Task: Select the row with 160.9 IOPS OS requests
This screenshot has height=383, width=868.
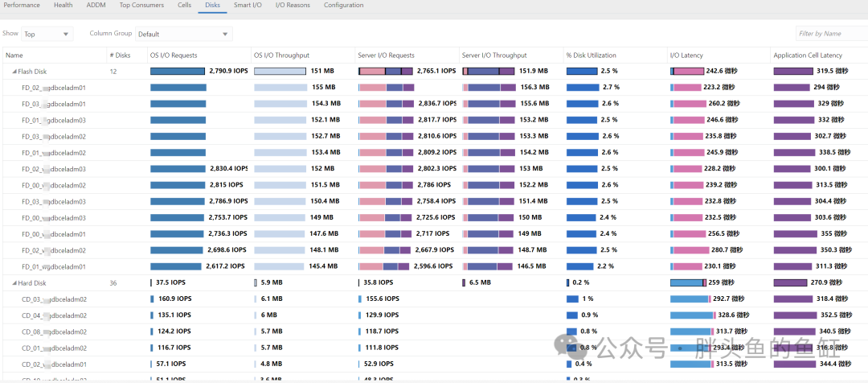Action: pos(434,299)
